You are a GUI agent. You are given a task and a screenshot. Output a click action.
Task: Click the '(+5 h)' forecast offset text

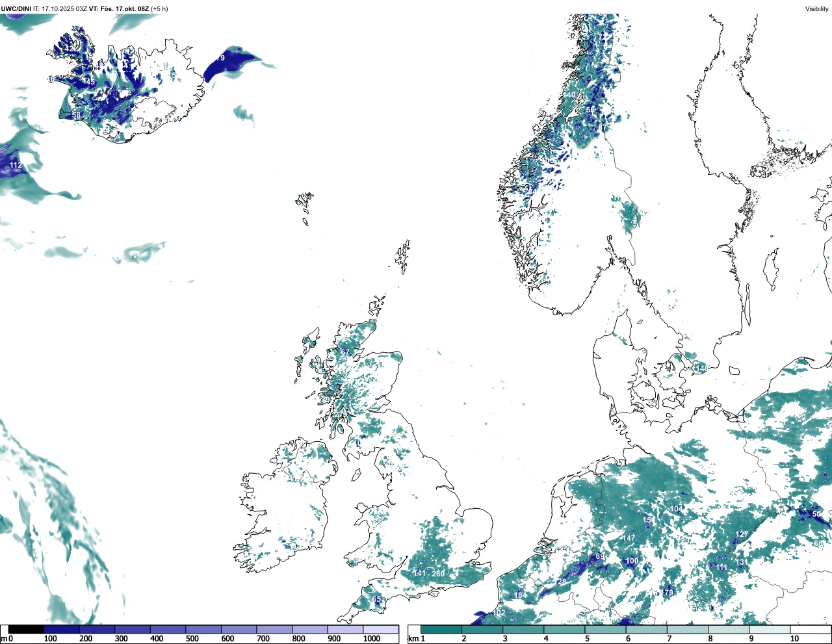[x=159, y=8]
